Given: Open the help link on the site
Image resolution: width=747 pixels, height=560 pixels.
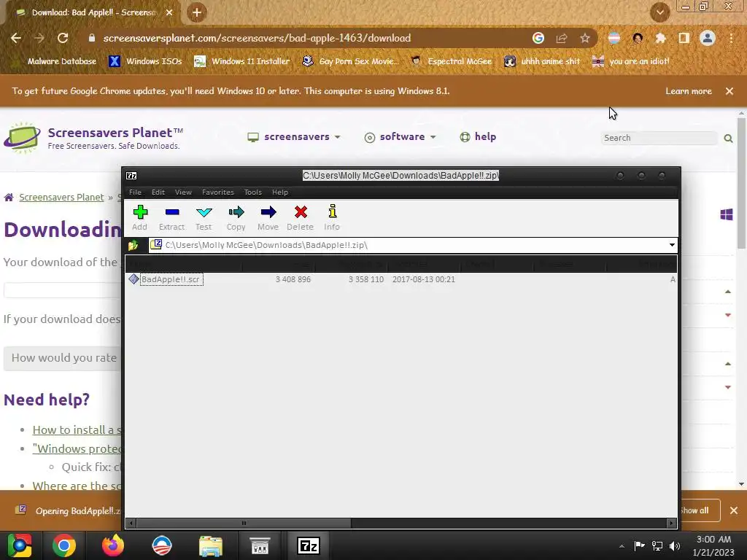Looking at the screenshot, I should pos(478,137).
